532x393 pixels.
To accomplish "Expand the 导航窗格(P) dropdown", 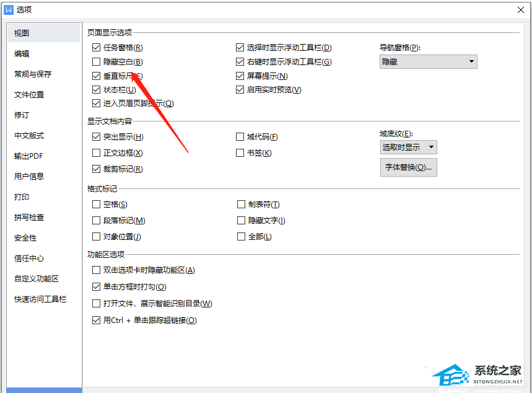I will point(428,62).
